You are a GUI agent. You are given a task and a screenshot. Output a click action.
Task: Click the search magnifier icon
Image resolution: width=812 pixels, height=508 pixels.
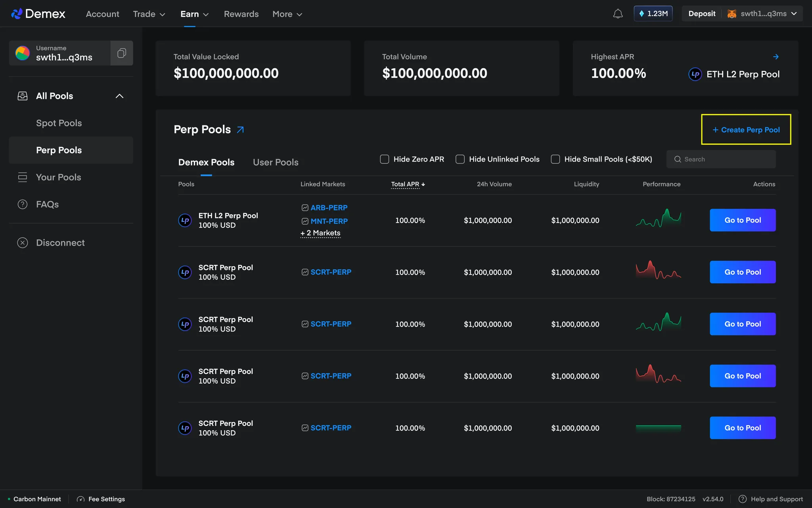tap(678, 159)
